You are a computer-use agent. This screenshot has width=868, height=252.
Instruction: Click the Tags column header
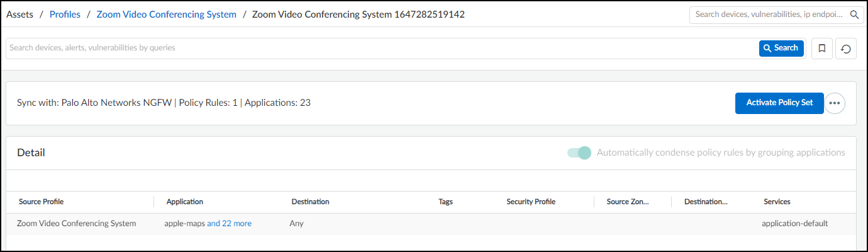point(445,202)
